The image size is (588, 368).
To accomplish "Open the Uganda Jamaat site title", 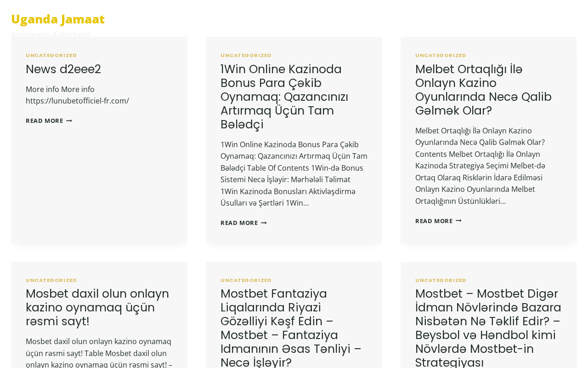I will tap(58, 19).
